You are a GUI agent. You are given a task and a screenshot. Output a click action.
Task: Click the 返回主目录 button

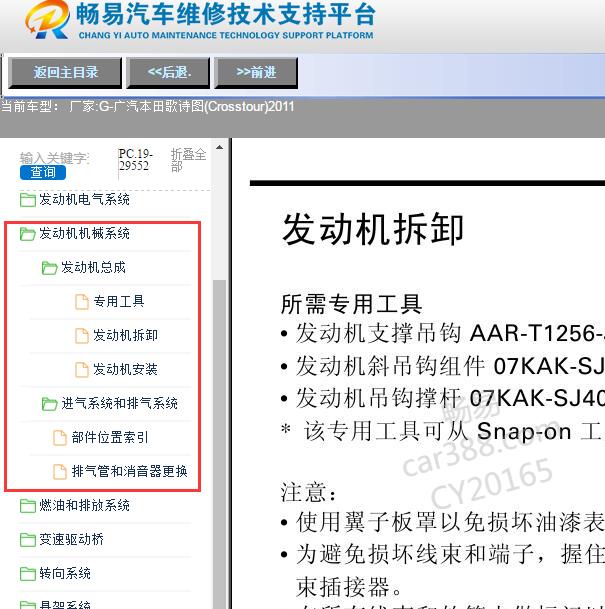pos(65,73)
